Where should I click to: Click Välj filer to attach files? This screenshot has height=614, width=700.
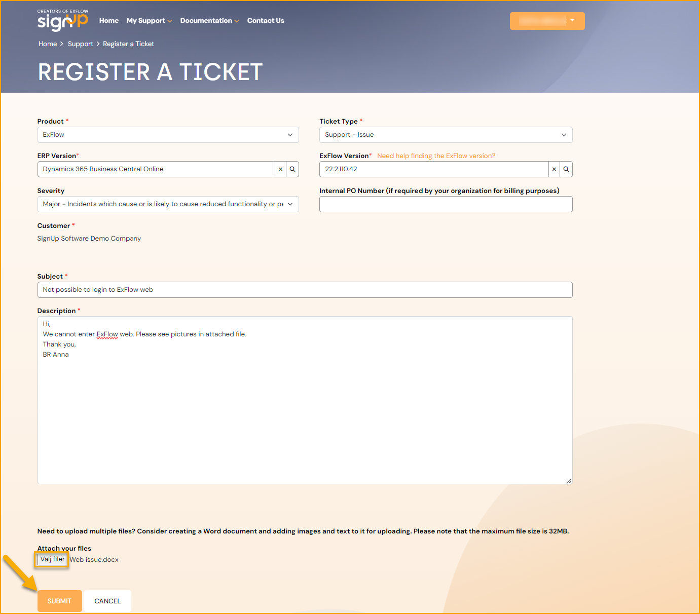tap(52, 559)
